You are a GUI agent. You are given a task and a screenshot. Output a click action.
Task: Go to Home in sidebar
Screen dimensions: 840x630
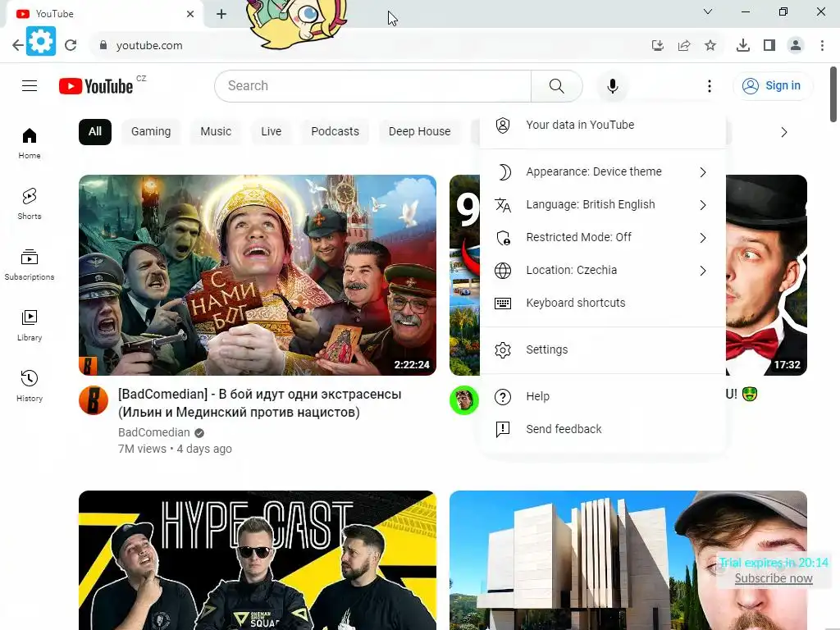tap(30, 144)
